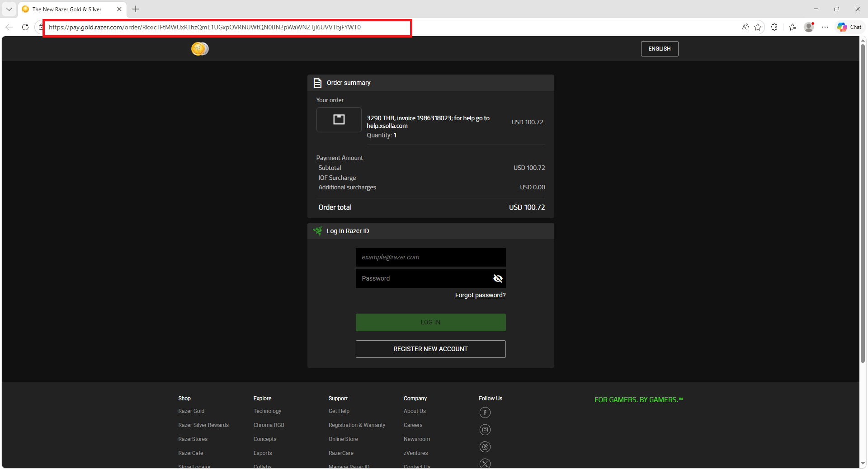Screen dimensions: 868x469
Task: Open the Read aloud icon in the address bar
Action: pos(745,27)
